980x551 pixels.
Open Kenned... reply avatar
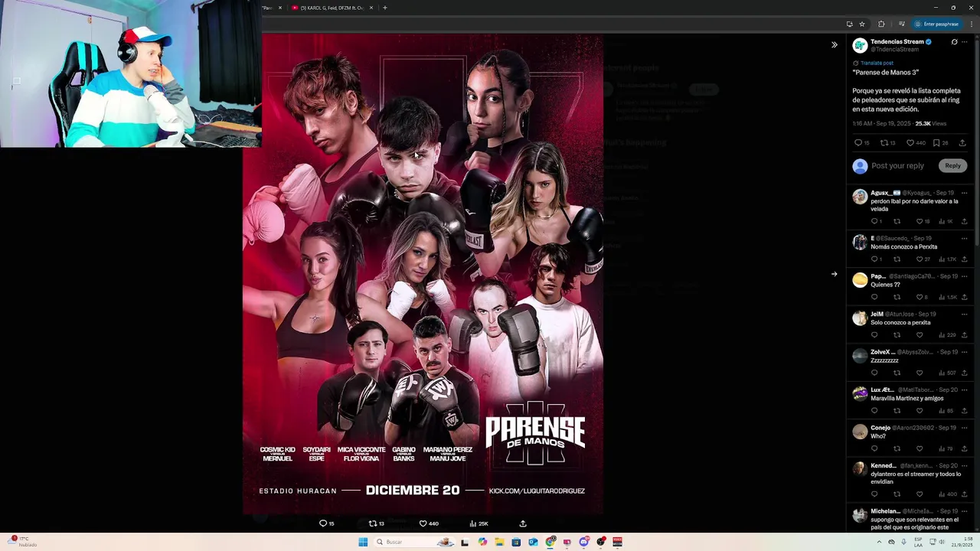click(860, 469)
